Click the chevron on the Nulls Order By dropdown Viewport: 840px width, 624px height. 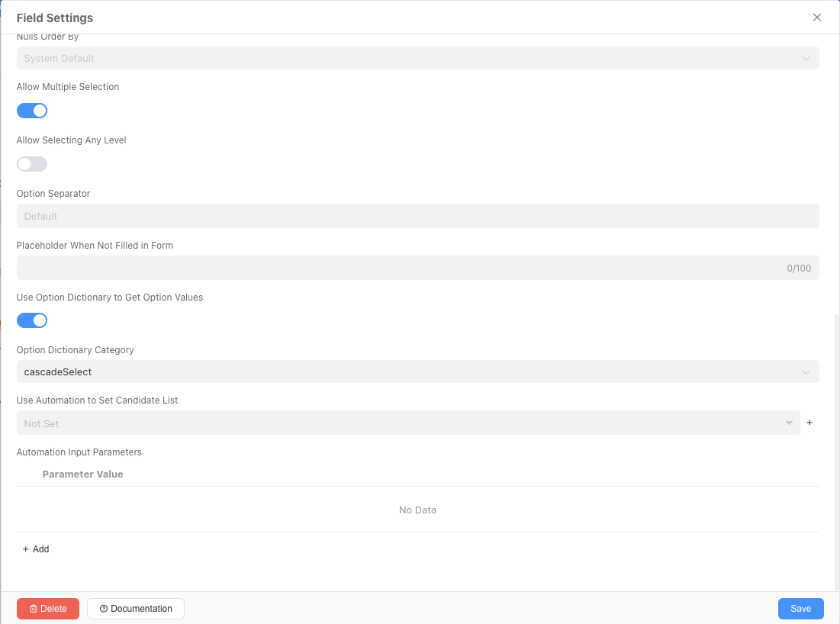click(x=806, y=59)
